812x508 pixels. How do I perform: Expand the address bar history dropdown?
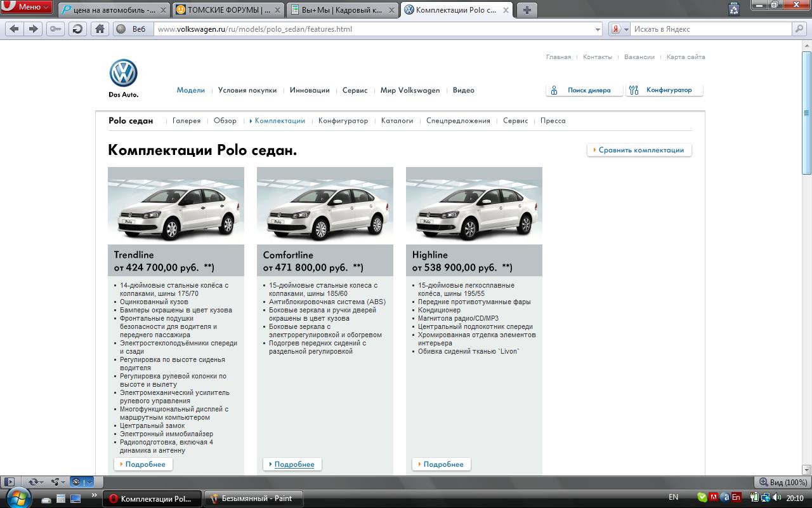point(598,29)
